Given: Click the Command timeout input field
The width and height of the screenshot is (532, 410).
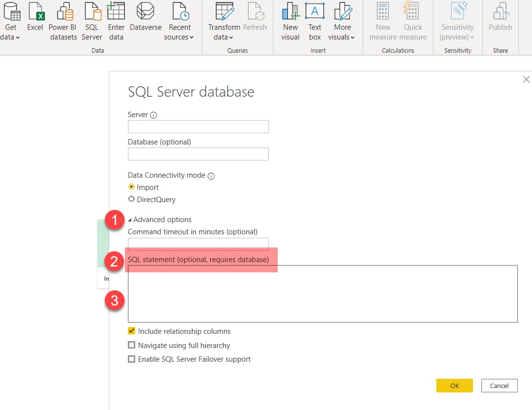Looking at the screenshot, I should click(198, 244).
